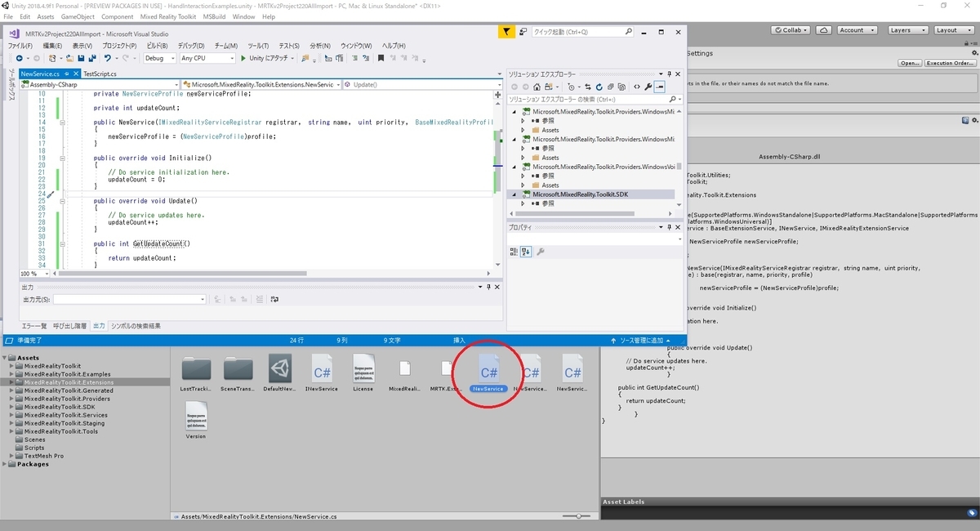Viewport: 980px width, 531px height.
Task: Toggle Show All Files in Solution Explorer
Action: (623, 87)
